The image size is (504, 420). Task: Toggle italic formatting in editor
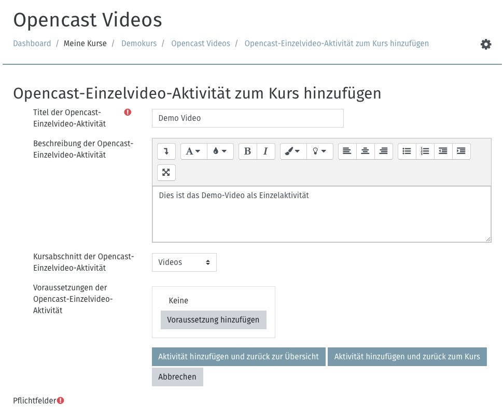(x=266, y=151)
